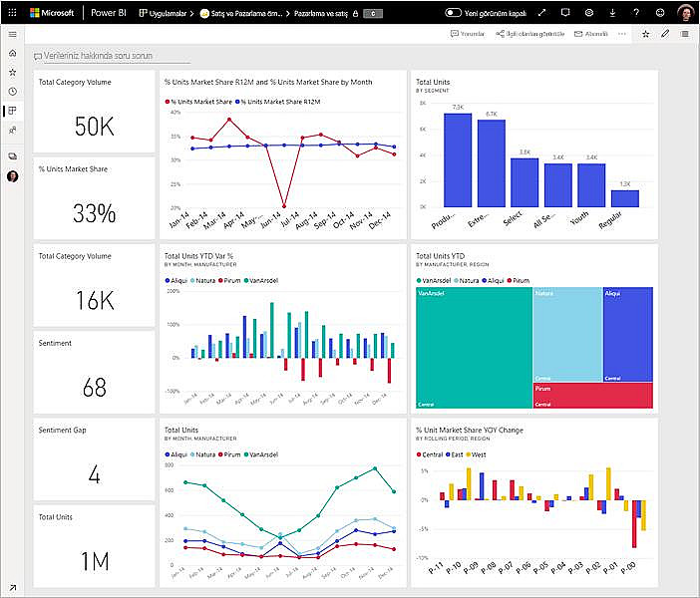Image resolution: width=700 pixels, height=598 pixels.
Task: Open My workspace avatar in left navigation
Action: pyautogui.click(x=13, y=176)
